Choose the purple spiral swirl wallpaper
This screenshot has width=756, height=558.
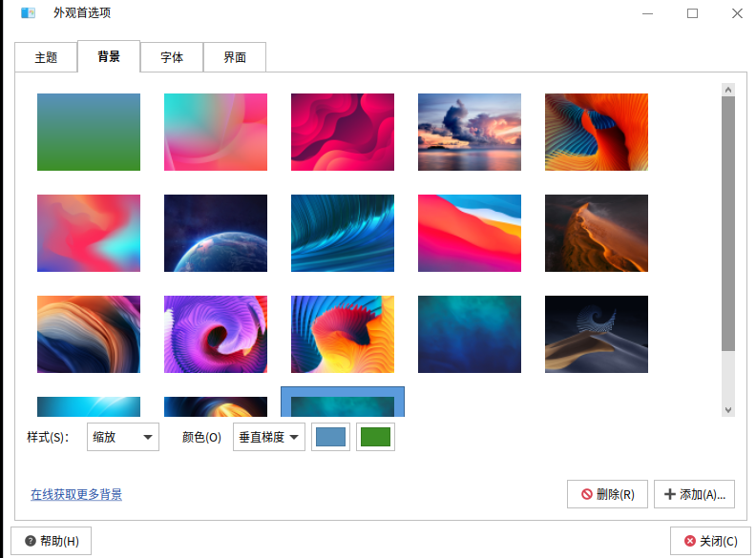(x=216, y=334)
